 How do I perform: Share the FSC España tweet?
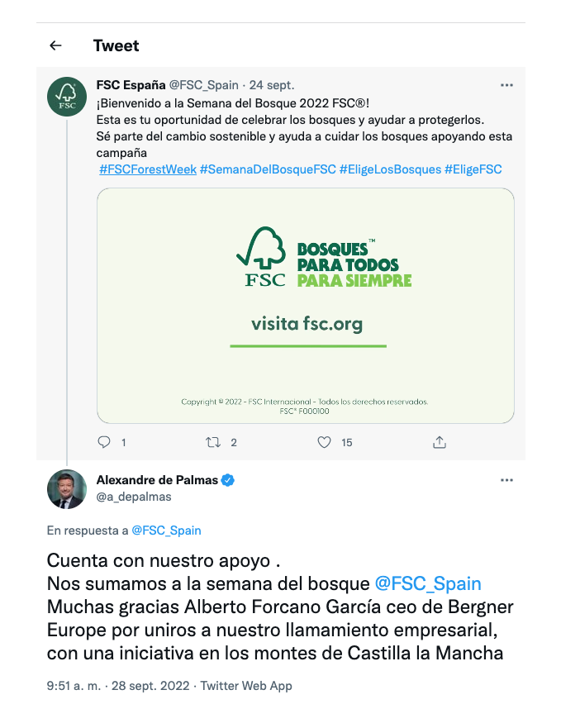click(x=440, y=442)
